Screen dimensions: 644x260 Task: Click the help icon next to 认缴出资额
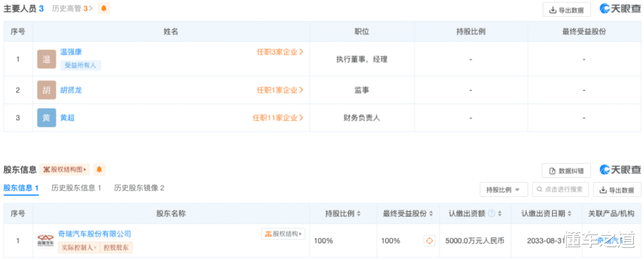point(491,214)
